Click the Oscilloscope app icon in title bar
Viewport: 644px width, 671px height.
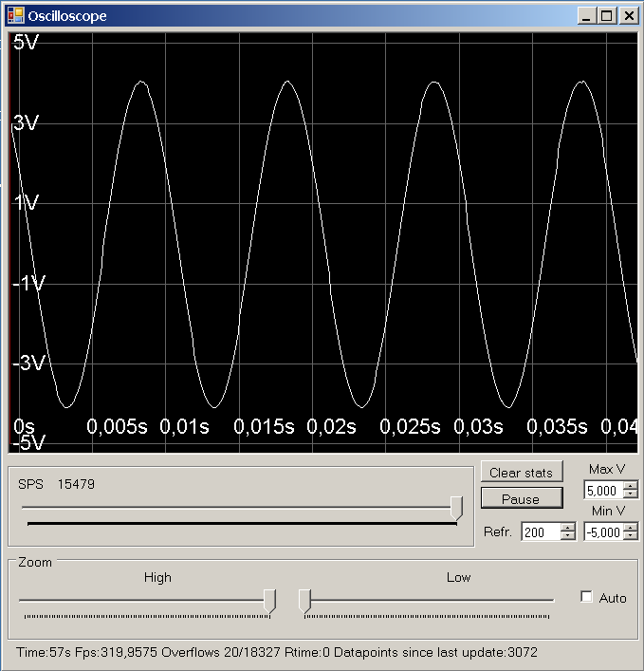[16, 16]
